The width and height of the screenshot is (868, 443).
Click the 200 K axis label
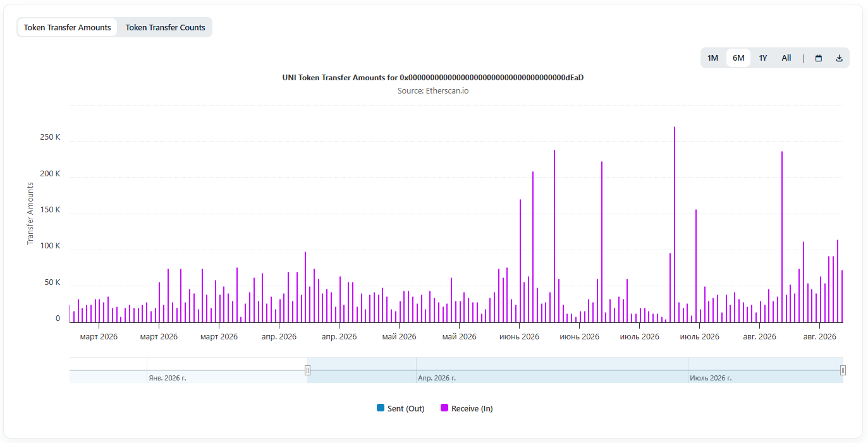(49, 174)
